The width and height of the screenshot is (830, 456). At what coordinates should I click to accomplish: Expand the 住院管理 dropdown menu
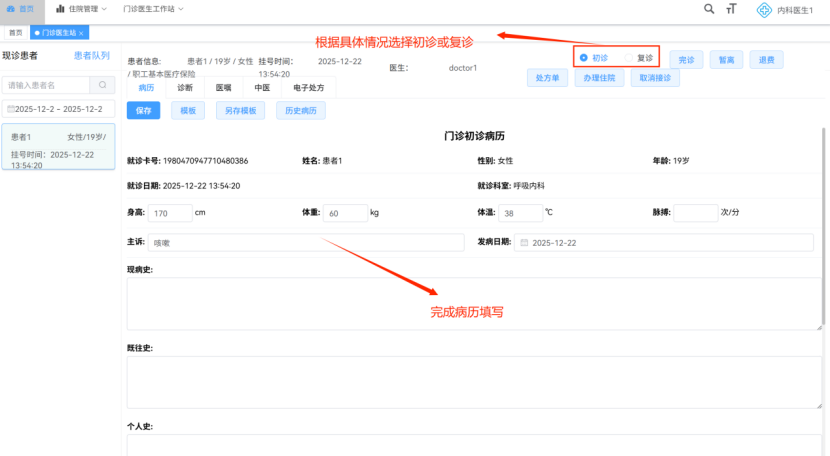82,9
